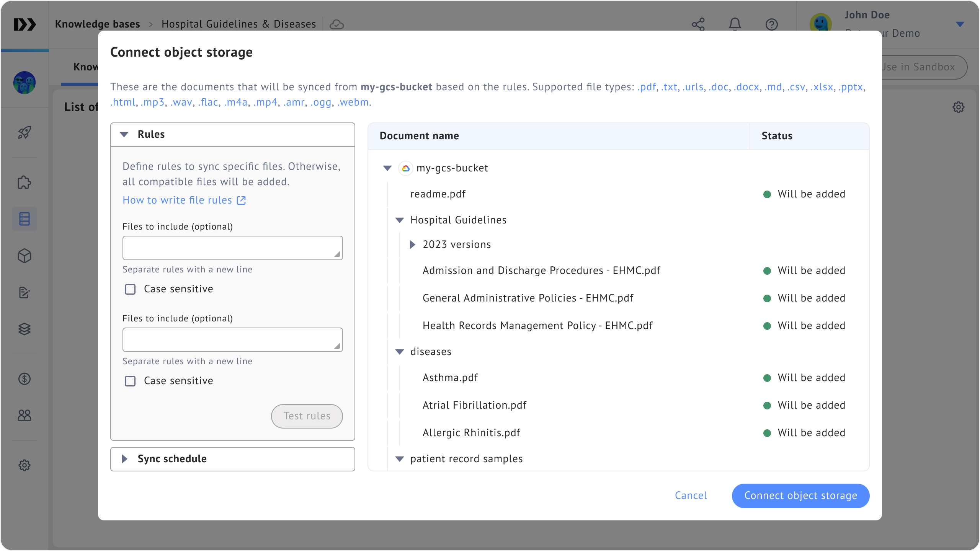Open the puzzle piece integrations icon

click(24, 183)
